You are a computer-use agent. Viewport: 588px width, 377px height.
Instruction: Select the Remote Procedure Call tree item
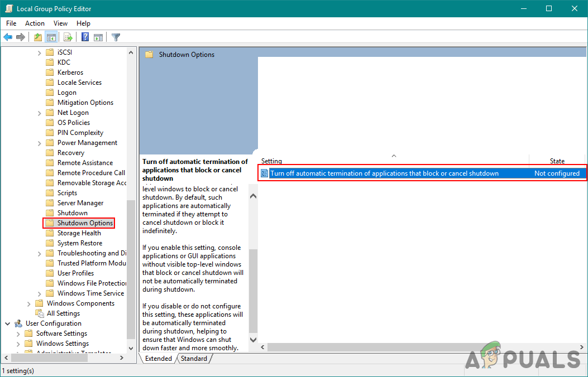pyautogui.click(x=91, y=173)
